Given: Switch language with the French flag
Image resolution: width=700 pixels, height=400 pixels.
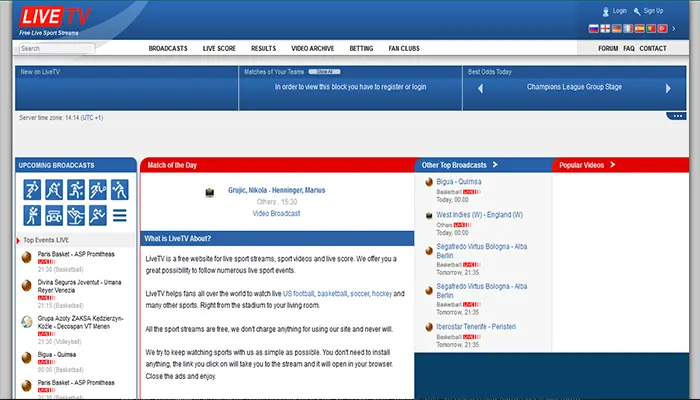Looking at the screenshot, I should pyautogui.click(x=628, y=29).
